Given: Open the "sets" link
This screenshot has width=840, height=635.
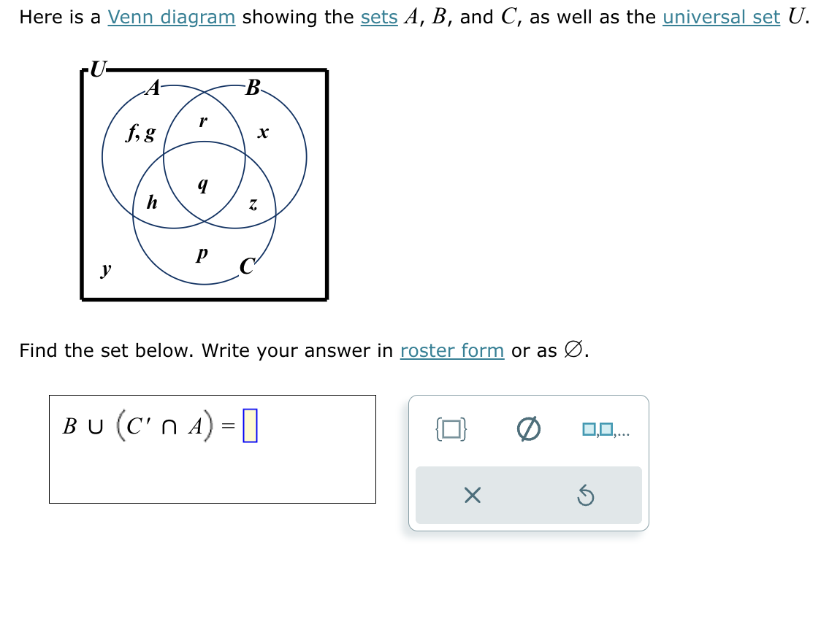Looking at the screenshot, I should coord(379,17).
